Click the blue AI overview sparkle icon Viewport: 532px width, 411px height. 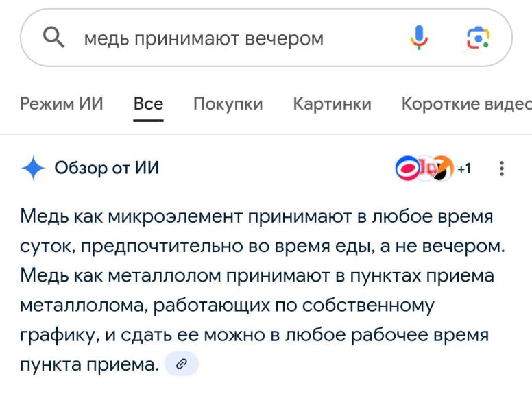coord(33,167)
